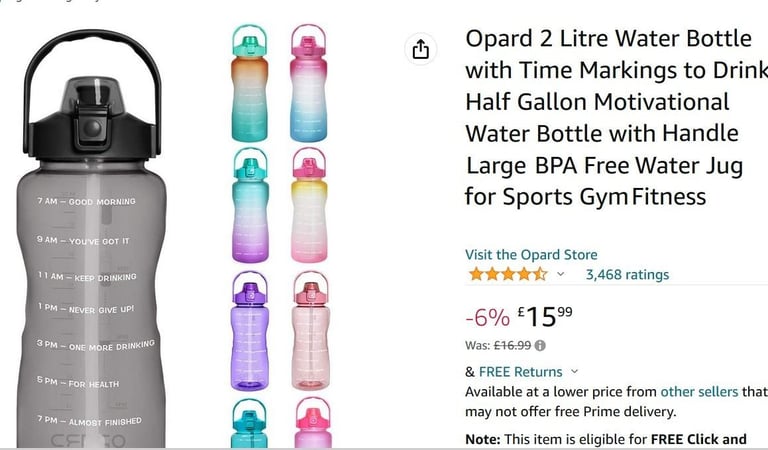The height and width of the screenshot is (450, 768).
Task: Click the £15.99 current price
Action: [545, 316]
